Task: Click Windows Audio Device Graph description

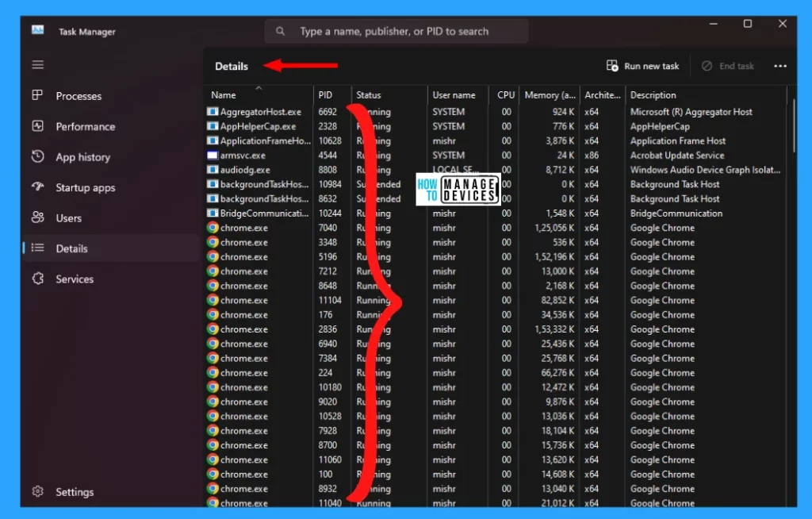Action: 705,170
